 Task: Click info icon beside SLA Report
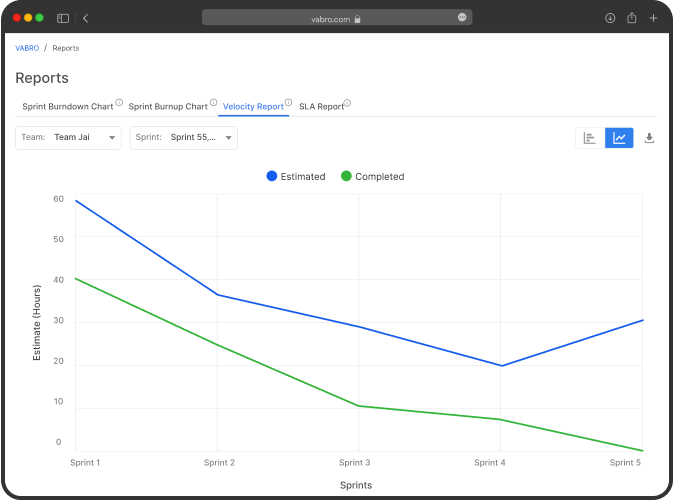348,102
